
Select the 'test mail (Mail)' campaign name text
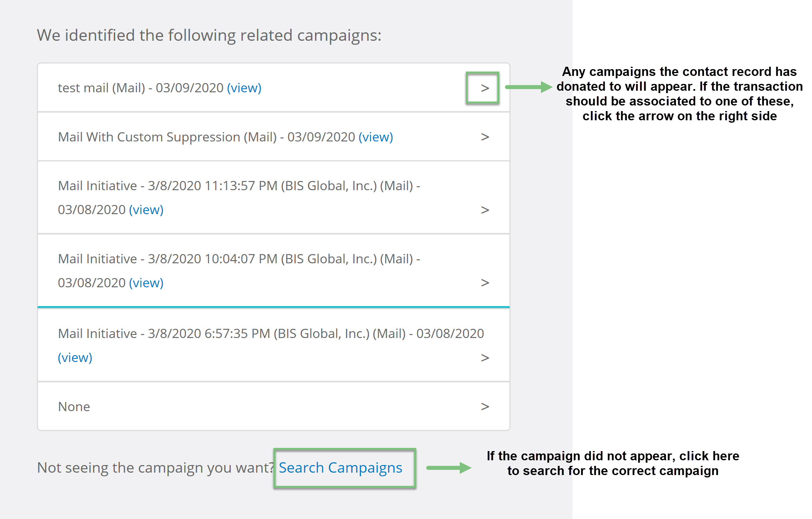click(102, 88)
